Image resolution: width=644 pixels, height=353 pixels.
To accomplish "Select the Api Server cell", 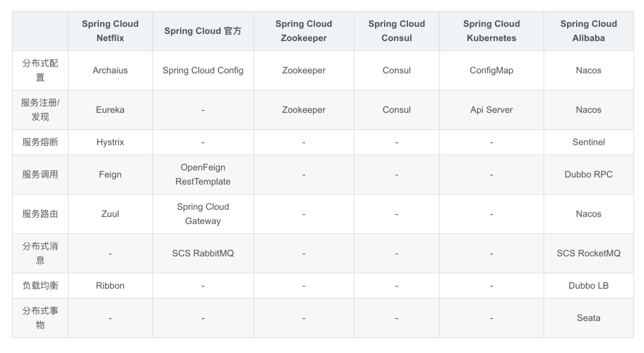I will (491, 110).
